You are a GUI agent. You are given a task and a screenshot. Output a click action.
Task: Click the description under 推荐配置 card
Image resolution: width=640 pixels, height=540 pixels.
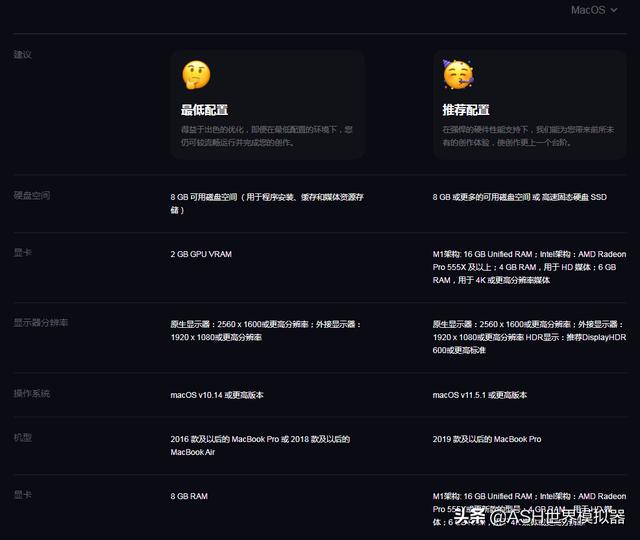[527, 136]
